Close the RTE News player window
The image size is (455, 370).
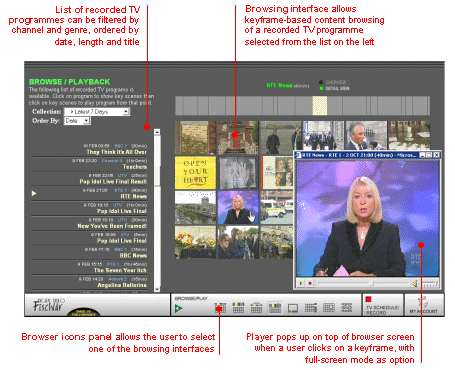pos(436,155)
